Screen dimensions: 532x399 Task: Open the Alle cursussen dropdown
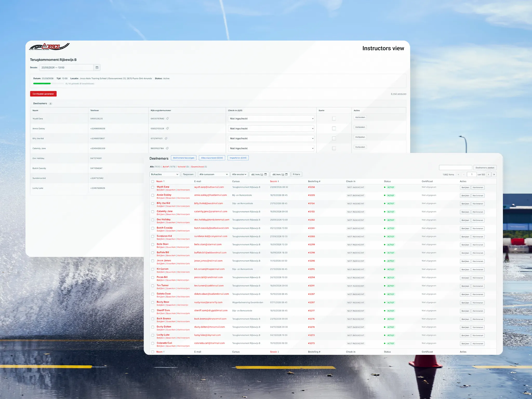point(214,175)
